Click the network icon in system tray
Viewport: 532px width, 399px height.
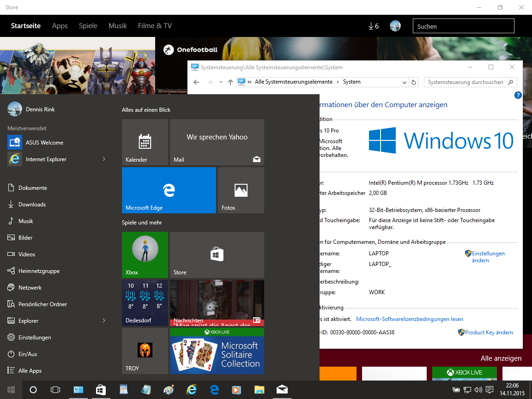pyautogui.click(x=467, y=390)
